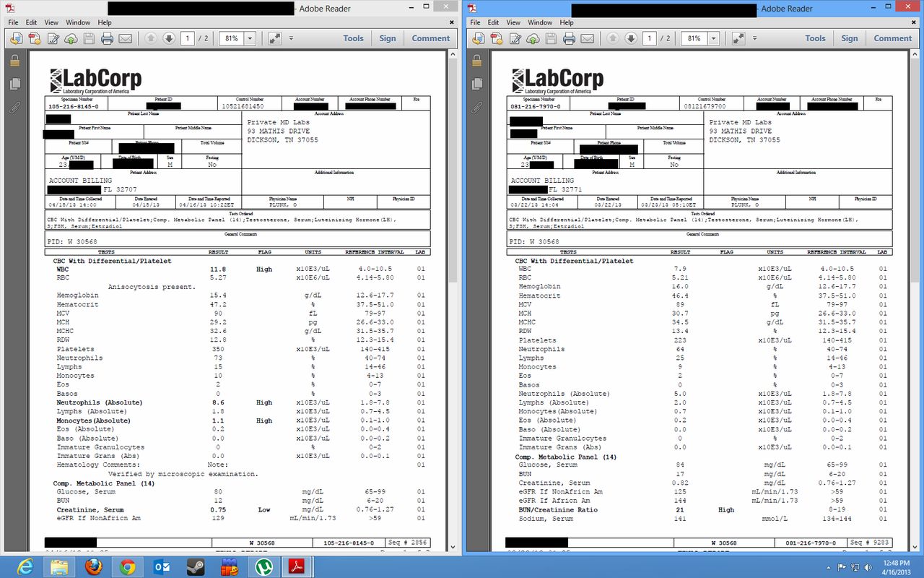Screen dimensions: 924x578
Task: Toggle read mode view in left window
Action: pos(275,38)
